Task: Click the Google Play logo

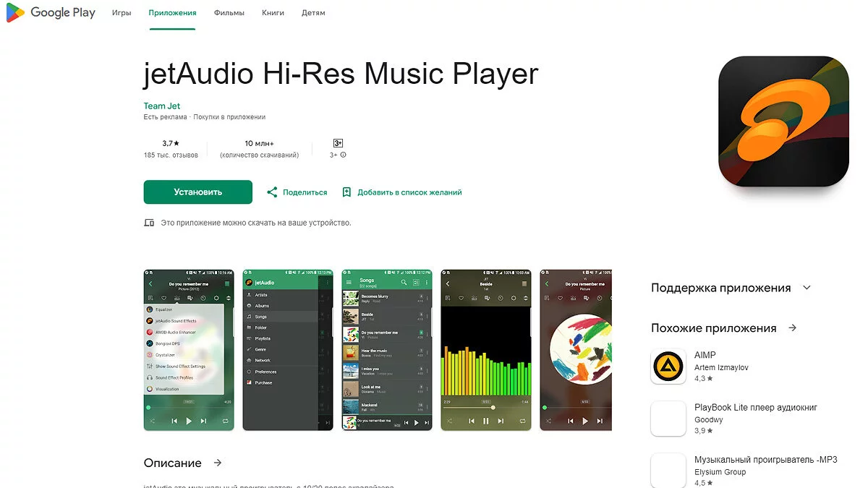Action: click(x=51, y=12)
